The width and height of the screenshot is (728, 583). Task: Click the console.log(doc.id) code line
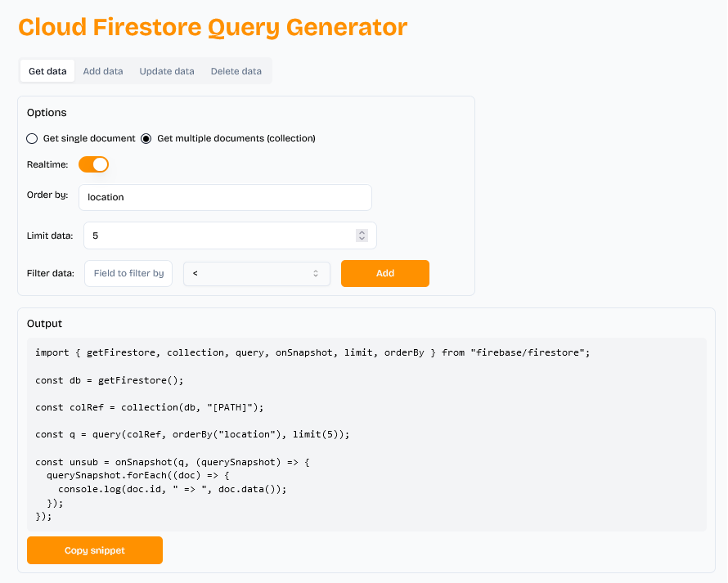173,489
